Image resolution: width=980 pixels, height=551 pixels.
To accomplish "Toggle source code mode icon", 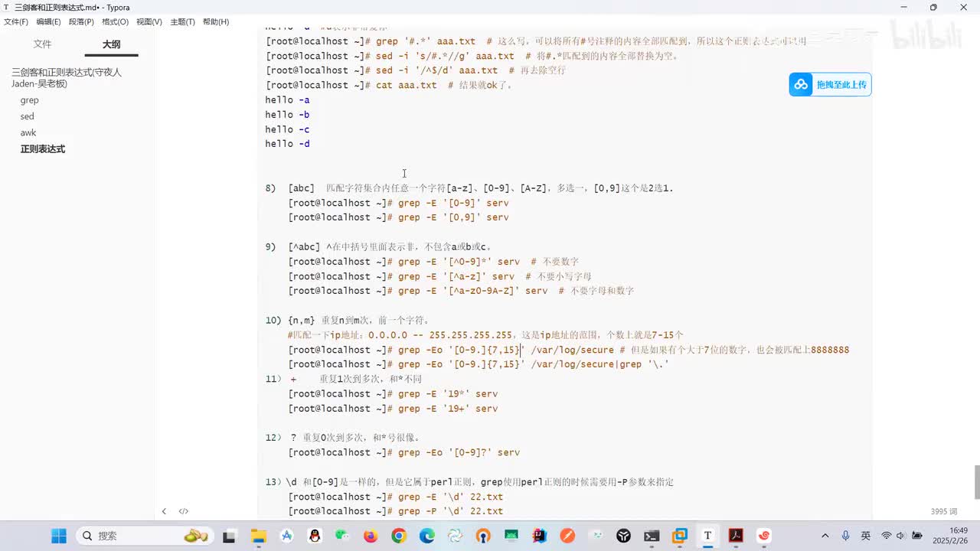I will tap(184, 511).
